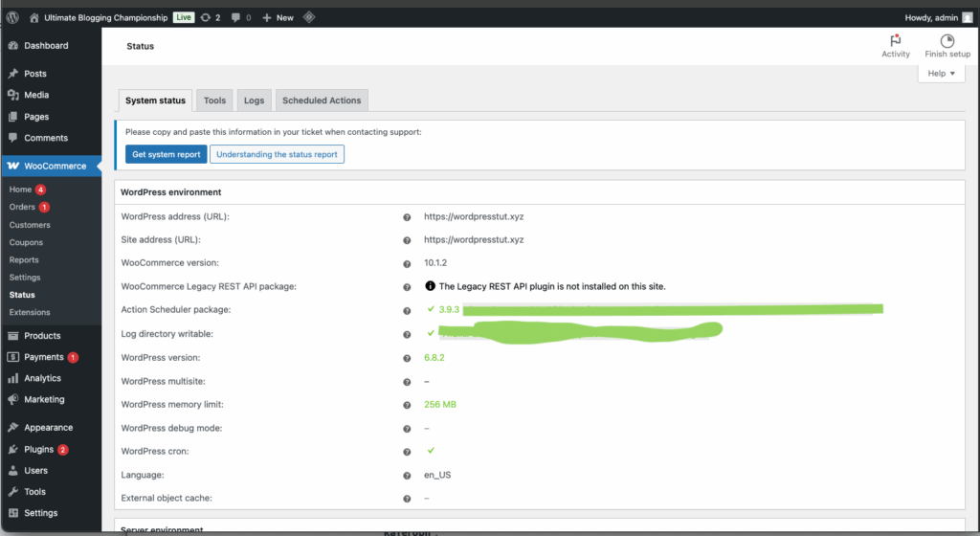Open Payments in the sidebar
This screenshot has width=980, height=536.
[52, 357]
